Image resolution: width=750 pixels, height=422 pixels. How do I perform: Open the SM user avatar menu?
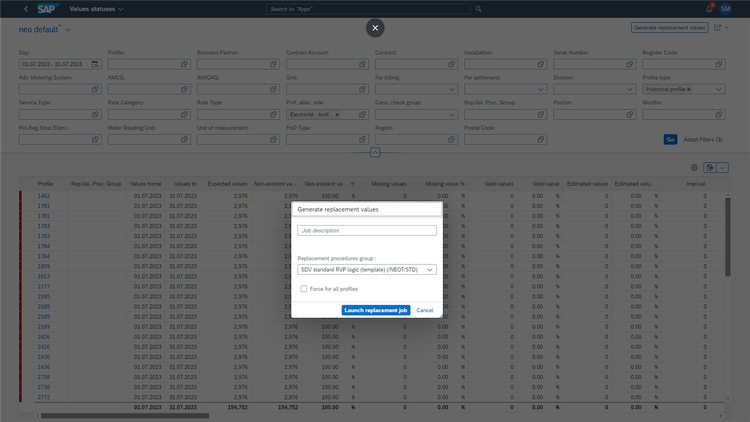point(725,9)
